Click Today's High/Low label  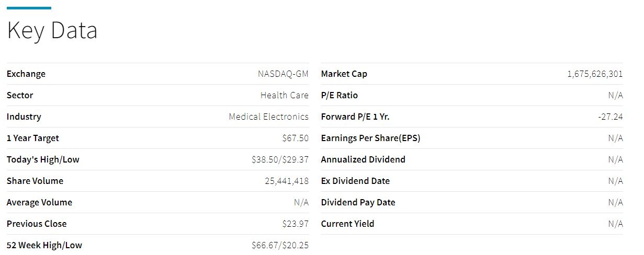(x=43, y=159)
